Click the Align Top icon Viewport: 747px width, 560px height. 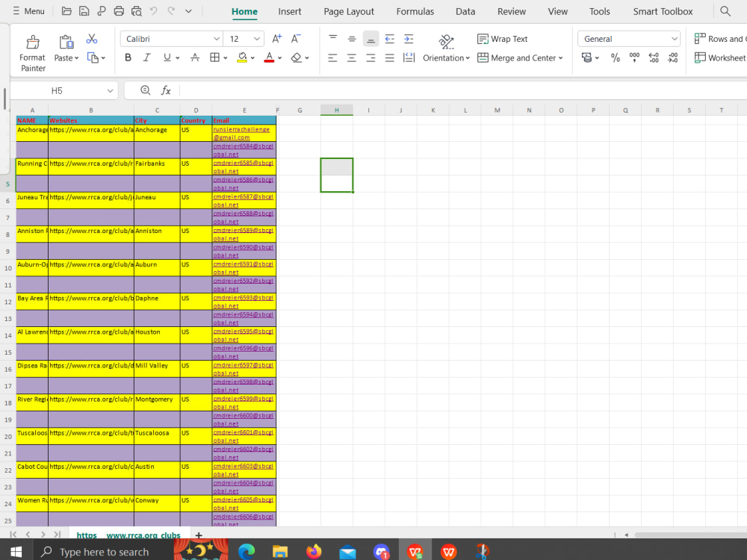coord(333,38)
